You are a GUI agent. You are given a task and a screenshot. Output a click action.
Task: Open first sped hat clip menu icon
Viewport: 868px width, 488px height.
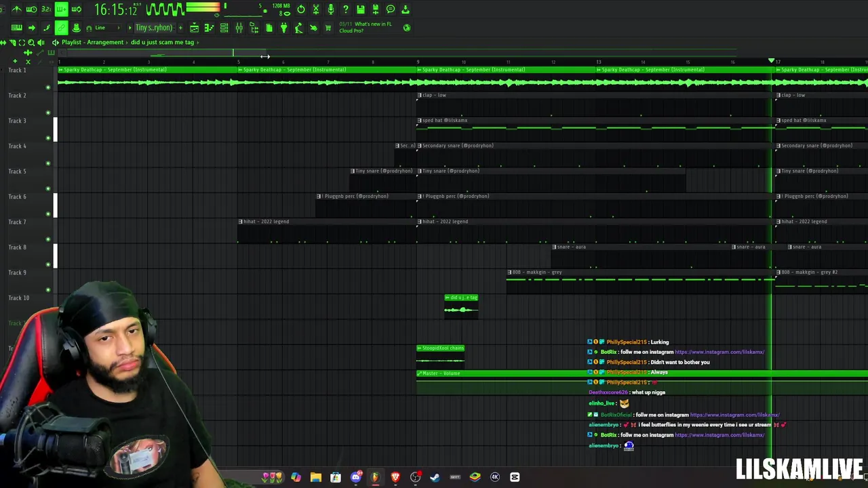coord(420,121)
